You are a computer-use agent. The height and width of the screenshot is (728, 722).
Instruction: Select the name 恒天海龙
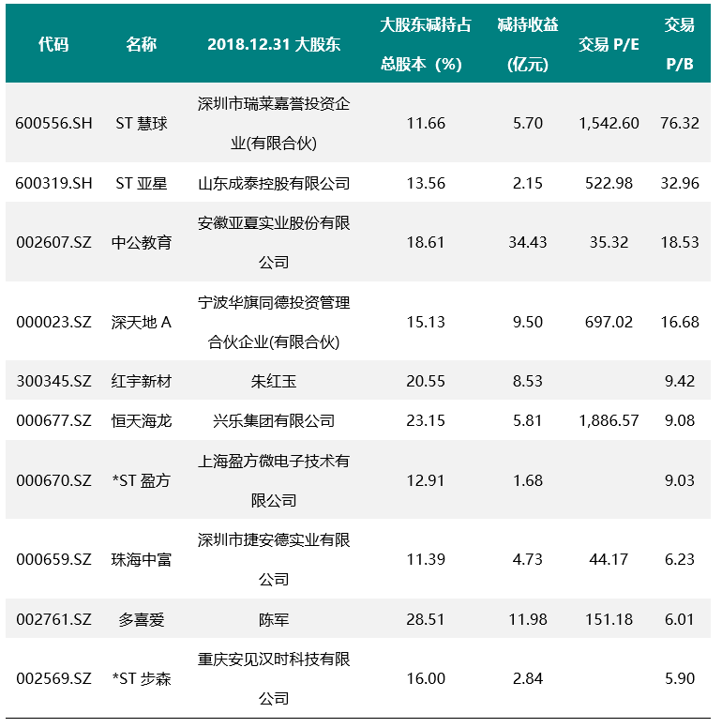141,420
